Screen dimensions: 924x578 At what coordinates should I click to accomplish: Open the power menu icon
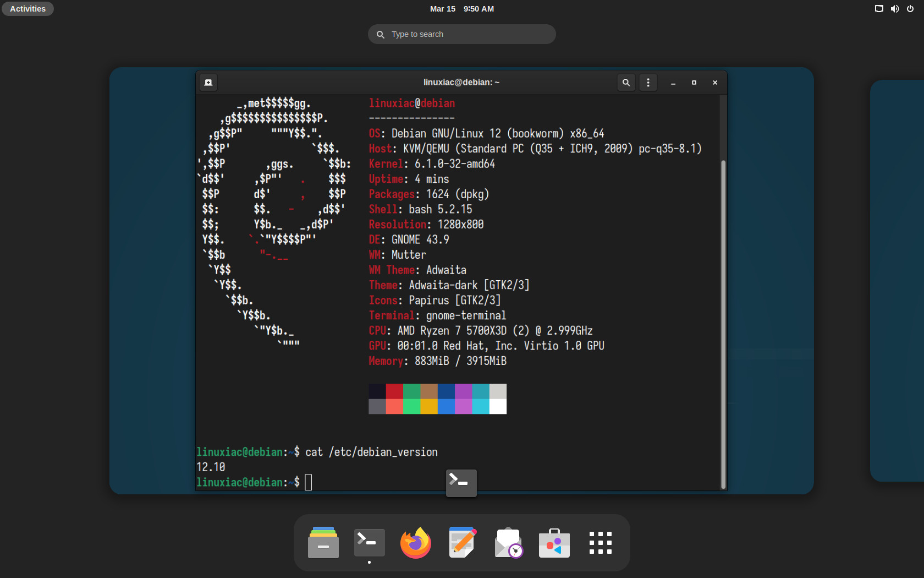(910, 9)
